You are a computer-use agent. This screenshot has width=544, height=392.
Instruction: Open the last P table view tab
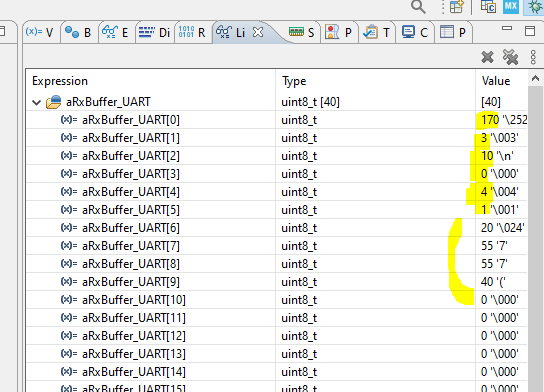[x=453, y=32]
